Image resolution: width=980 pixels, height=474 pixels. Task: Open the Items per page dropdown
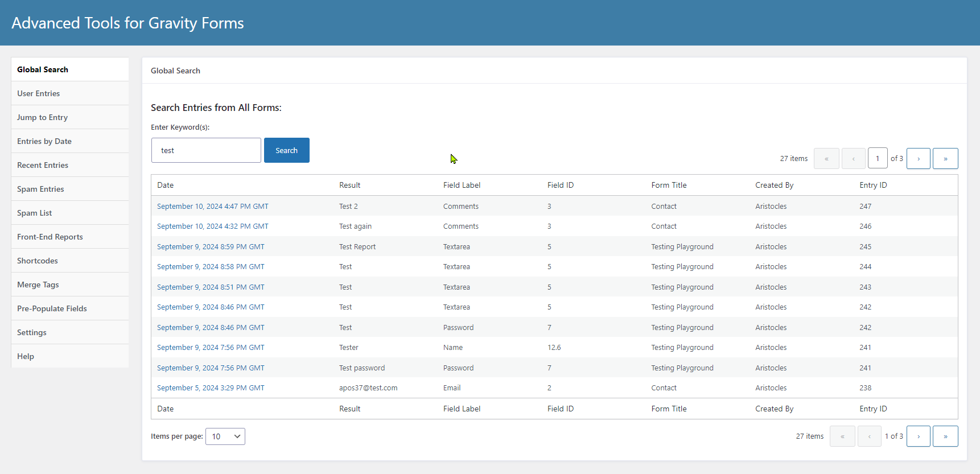click(x=225, y=436)
